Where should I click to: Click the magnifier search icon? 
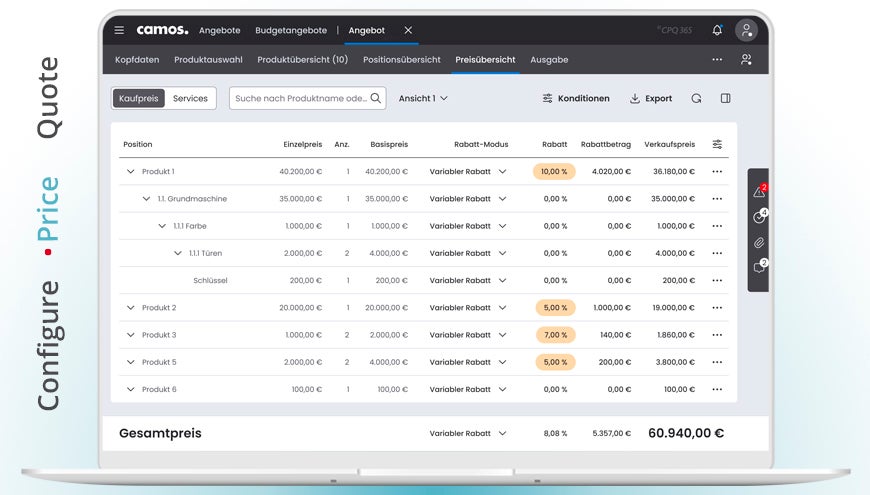pos(376,98)
